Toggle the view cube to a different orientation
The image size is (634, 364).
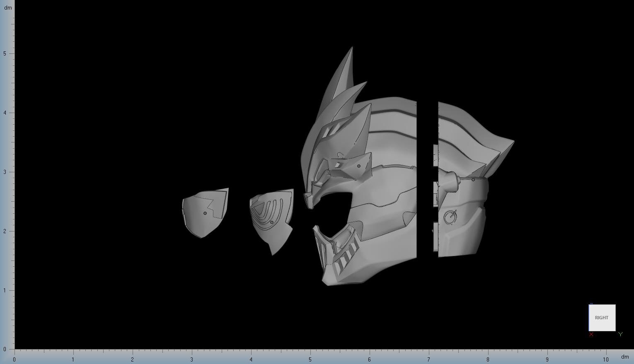coord(602,318)
